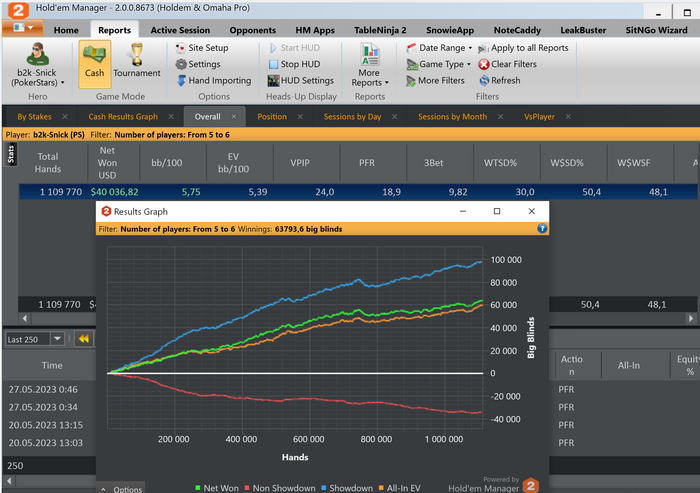Toggle the Showdown legend entry
Image resolution: width=700 pixels, height=493 pixels.
click(347, 488)
